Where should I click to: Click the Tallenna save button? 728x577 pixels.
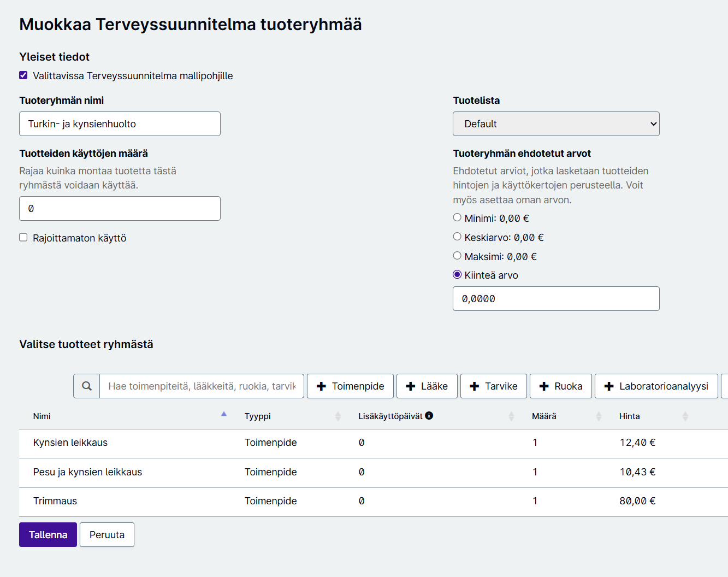pos(48,535)
